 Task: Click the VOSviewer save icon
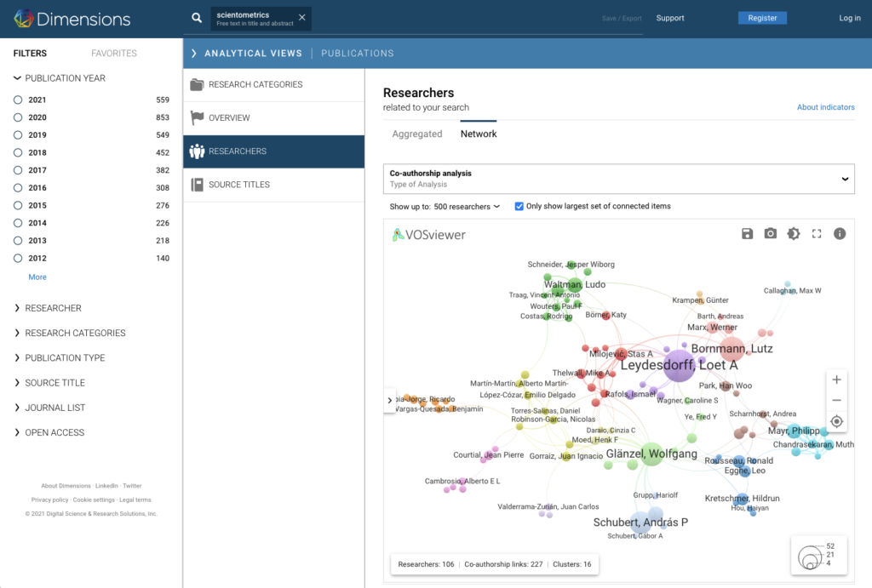coord(747,234)
